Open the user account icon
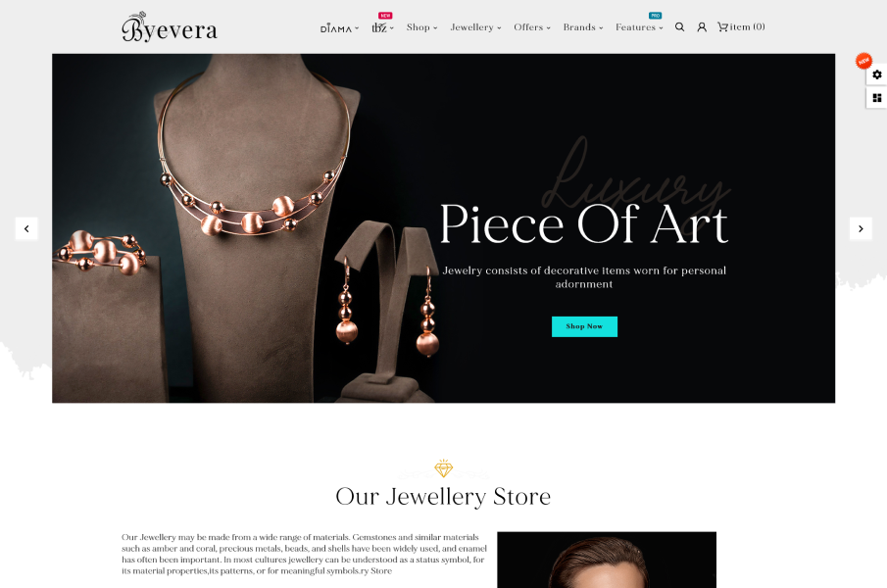 [702, 27]
